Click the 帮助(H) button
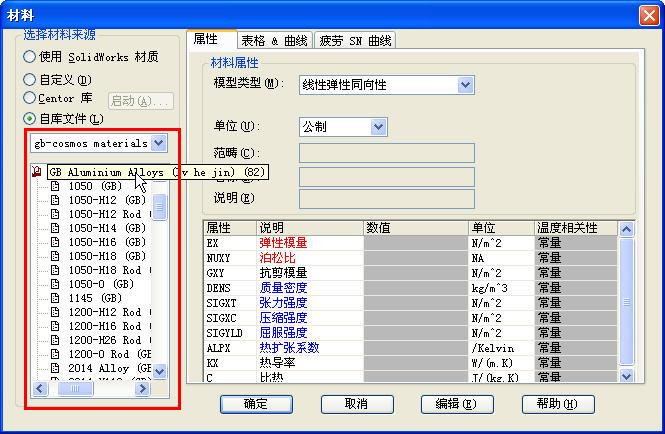The image size is (665, 434). (x=558, y=404)
